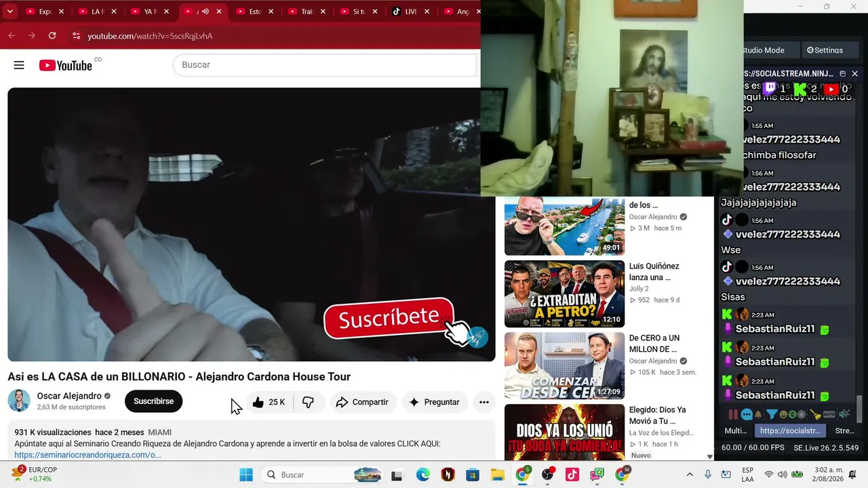Open Oscar Alejandro's channel avatar

[19, 401]
